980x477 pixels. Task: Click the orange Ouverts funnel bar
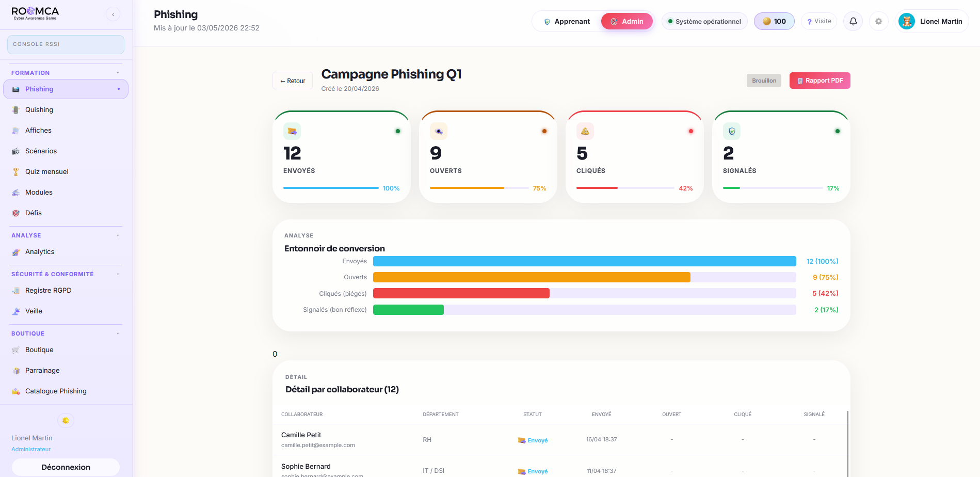click(x=532, y=277)
